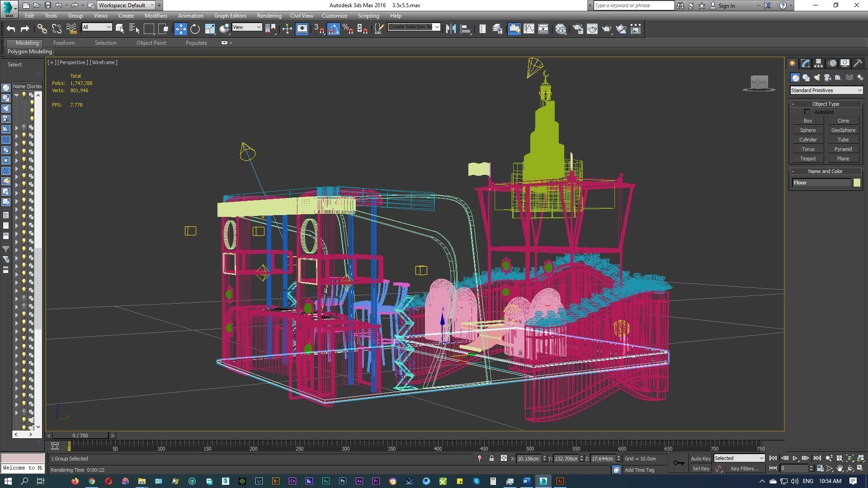Open Render Setup teapot icon

point(577,29)
